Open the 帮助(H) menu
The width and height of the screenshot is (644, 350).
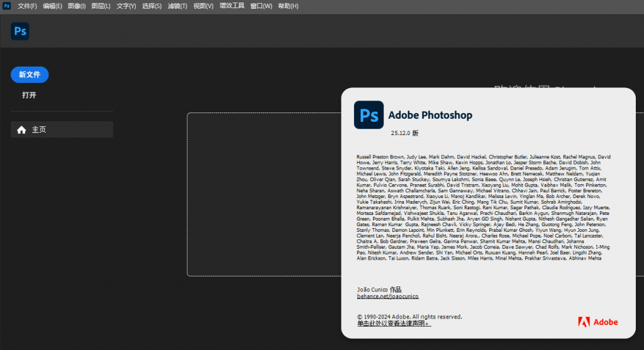(288, 6)
